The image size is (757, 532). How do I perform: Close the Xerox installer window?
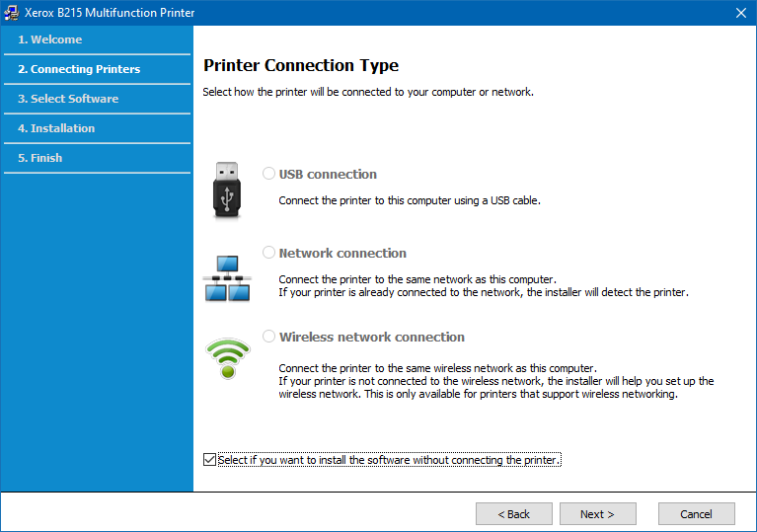[x=741, y=13]
